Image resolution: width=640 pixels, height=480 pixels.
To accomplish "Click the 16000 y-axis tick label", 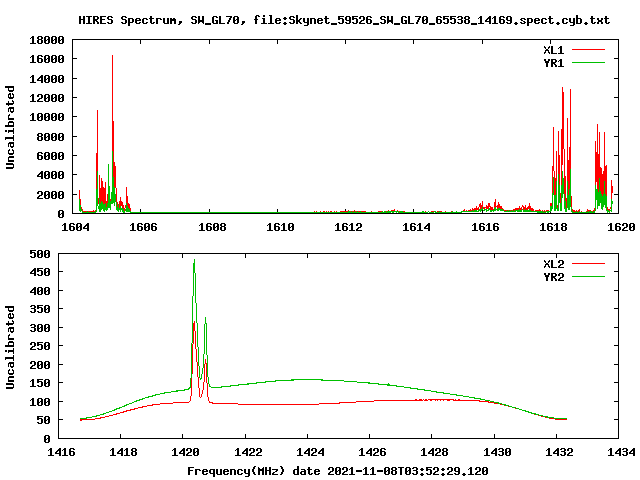I will (x=47, y=59).
